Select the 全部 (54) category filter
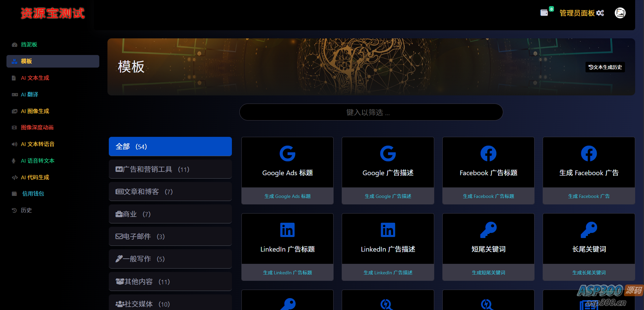The width and height of the screenshot is (644, 310). click(x=170, y=146)
